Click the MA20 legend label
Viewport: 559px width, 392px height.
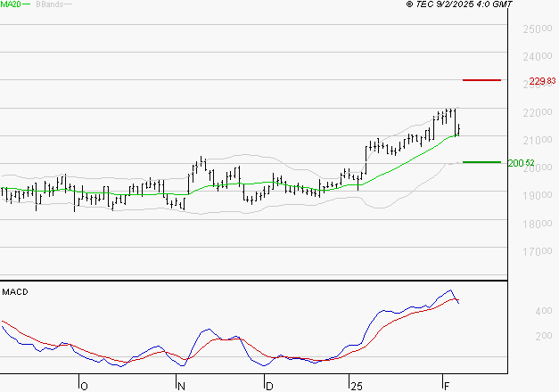[11, 4]
